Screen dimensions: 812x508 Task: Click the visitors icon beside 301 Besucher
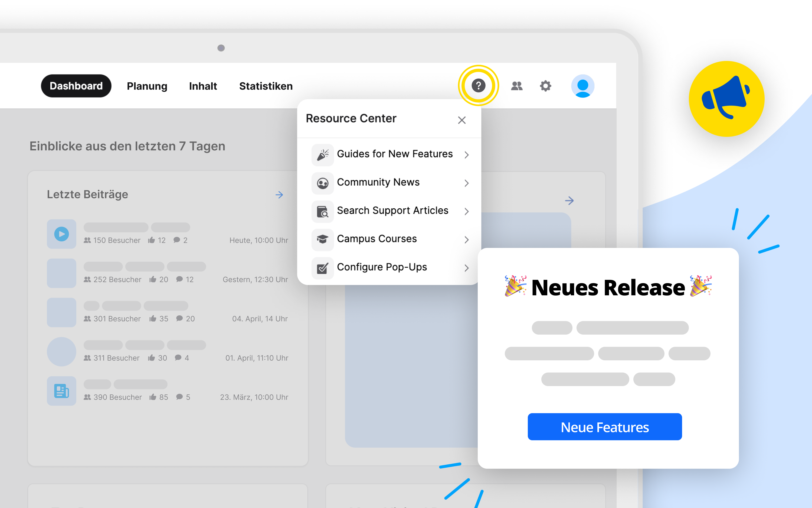87,319
